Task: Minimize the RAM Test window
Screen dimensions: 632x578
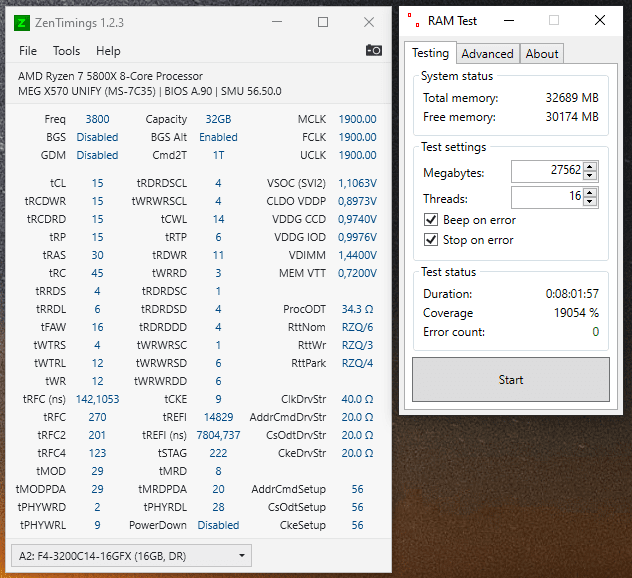Action: [x=509, y=20]
